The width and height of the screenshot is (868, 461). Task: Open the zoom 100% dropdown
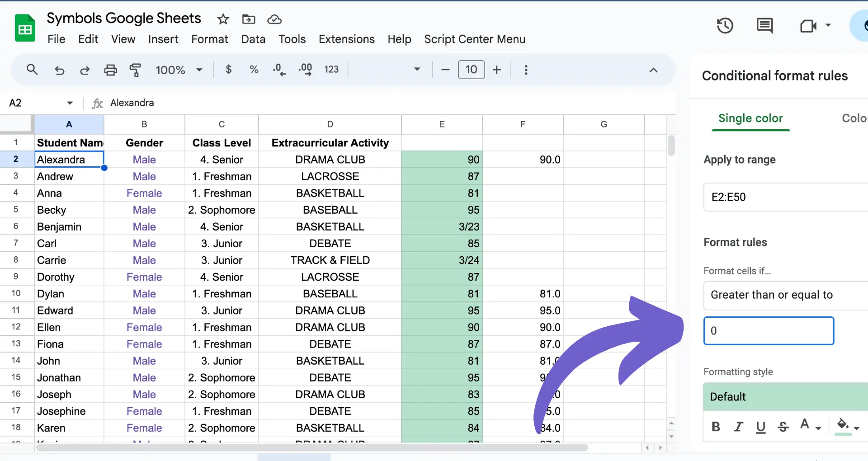179,70
